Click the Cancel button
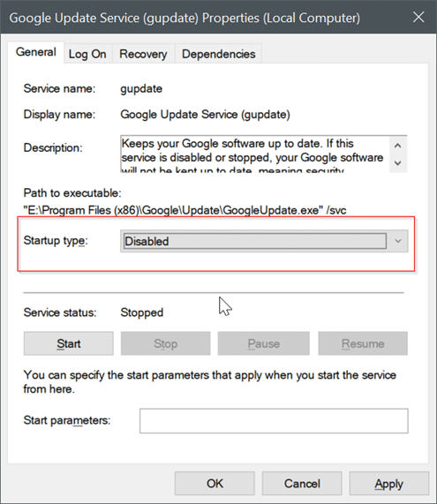The height and width of the screenshot is (504, 437). 302,484
